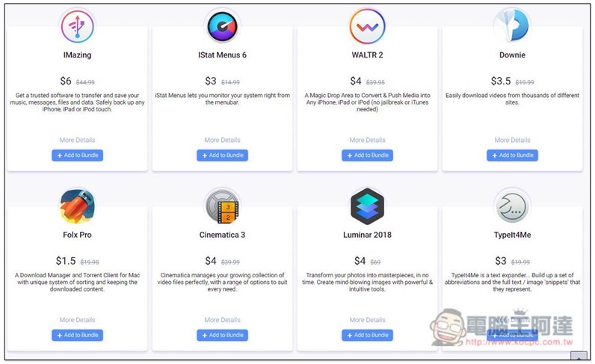This screenshot has width=595, height=364.
Task: Click the Downie app icon
Action: tap(512, 26)
